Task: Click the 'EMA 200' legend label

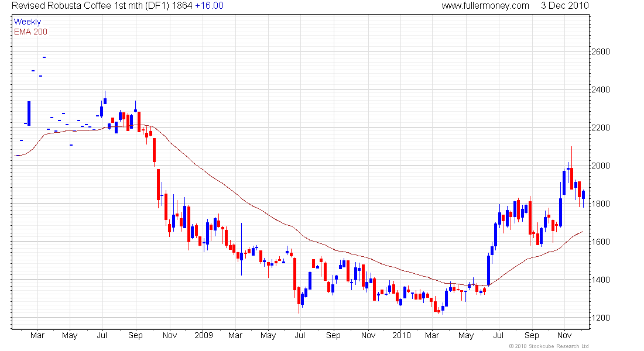Action: pyautogui.click(x=30, y=32)
